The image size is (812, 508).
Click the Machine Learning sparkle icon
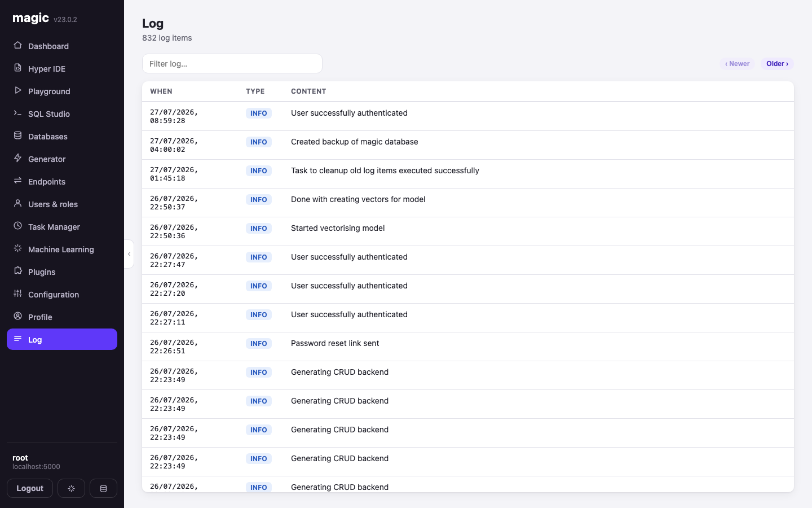pyautogui.click(x=17, y=248)
